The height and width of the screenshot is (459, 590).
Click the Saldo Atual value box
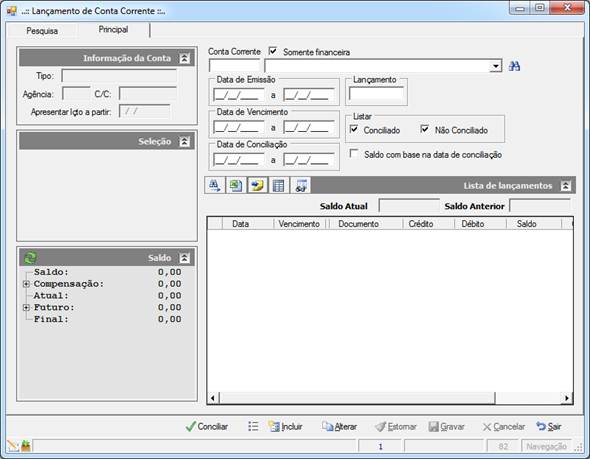[409, 206]
